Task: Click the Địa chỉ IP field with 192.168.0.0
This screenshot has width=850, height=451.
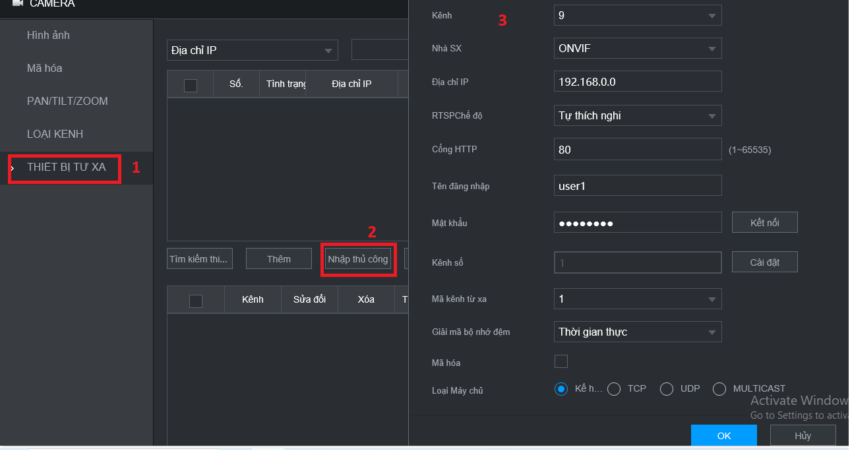Action: point(638,82)
